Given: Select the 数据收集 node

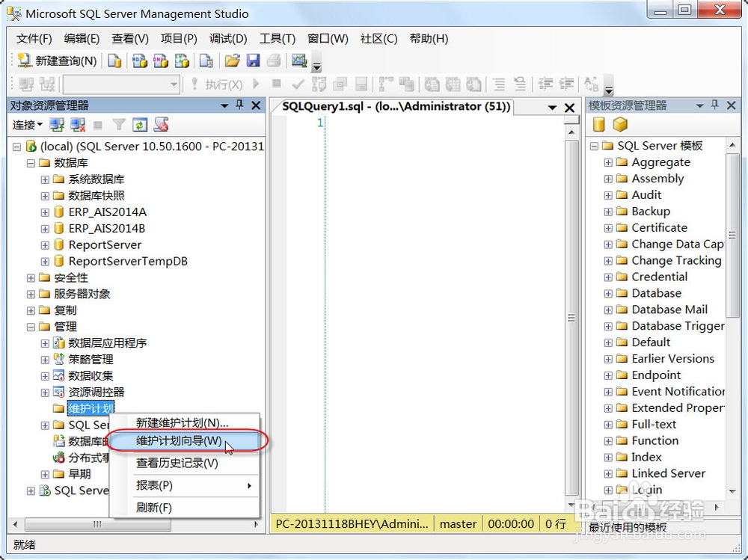Looking at the screenshot, I should click(x=91, y=376).
